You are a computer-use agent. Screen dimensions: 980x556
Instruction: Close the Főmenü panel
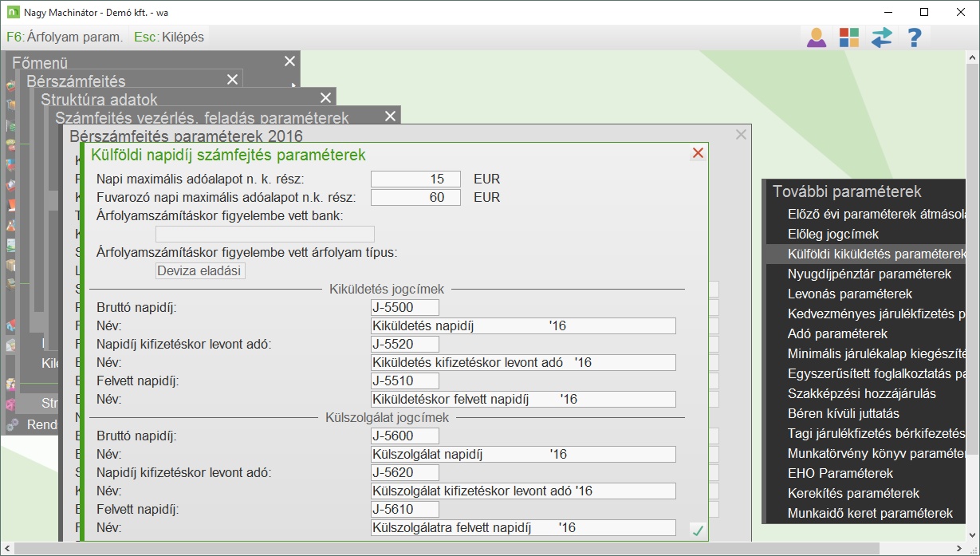(x=289, y=61)
